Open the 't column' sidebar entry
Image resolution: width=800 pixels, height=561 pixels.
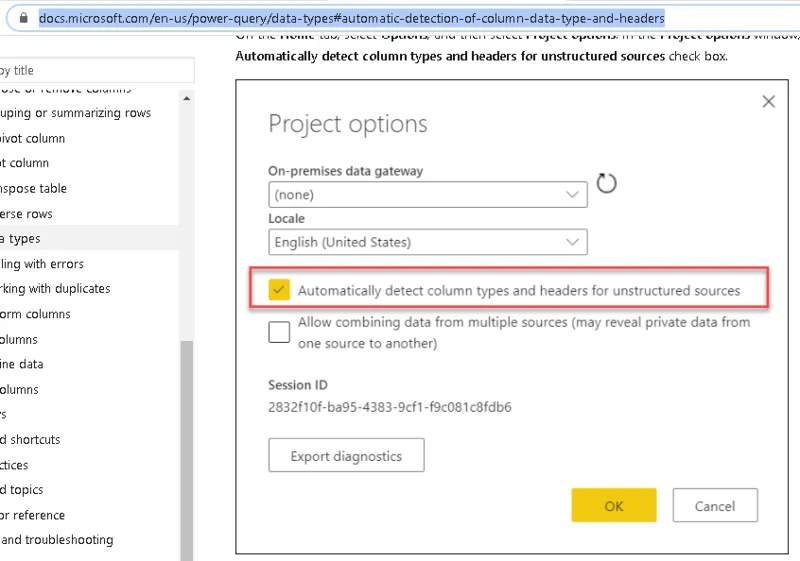(x=24, y=163)
